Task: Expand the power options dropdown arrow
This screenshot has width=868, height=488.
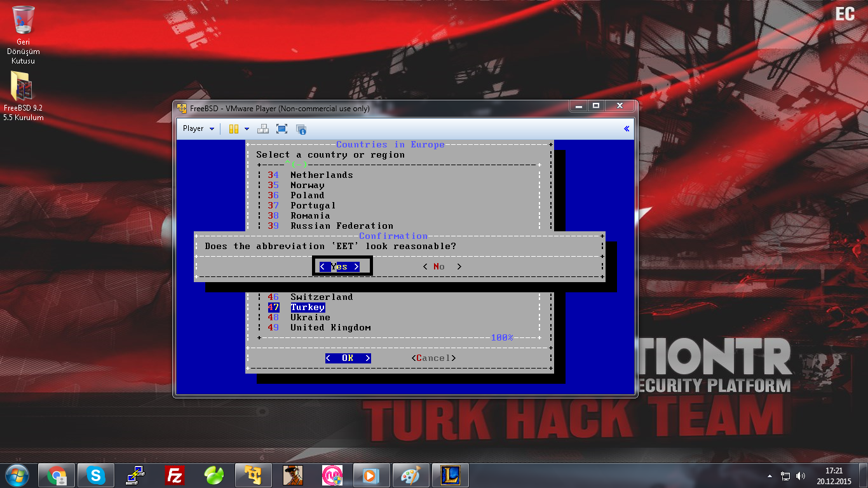Action: (247, 129)
